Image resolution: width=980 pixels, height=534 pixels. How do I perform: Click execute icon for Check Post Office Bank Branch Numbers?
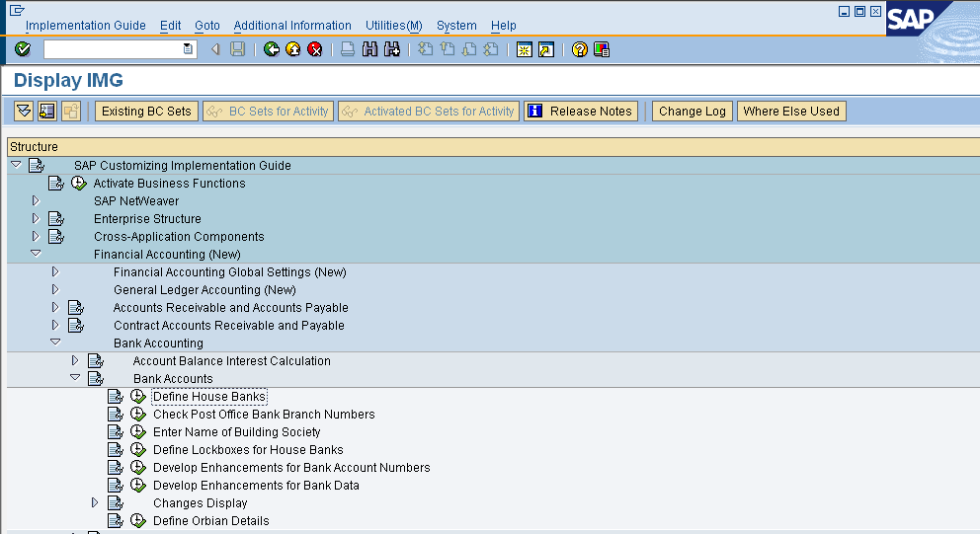coord(138,415)
